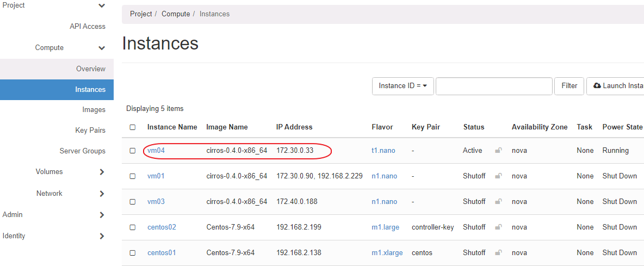The image size is (644, 266).
Task: Expand the Network sidebar section
Action: [x=102, y=194]
